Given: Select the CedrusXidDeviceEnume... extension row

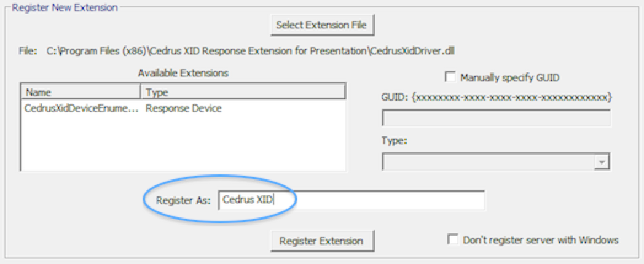Looking at the screenshot, I should point(81,109).
